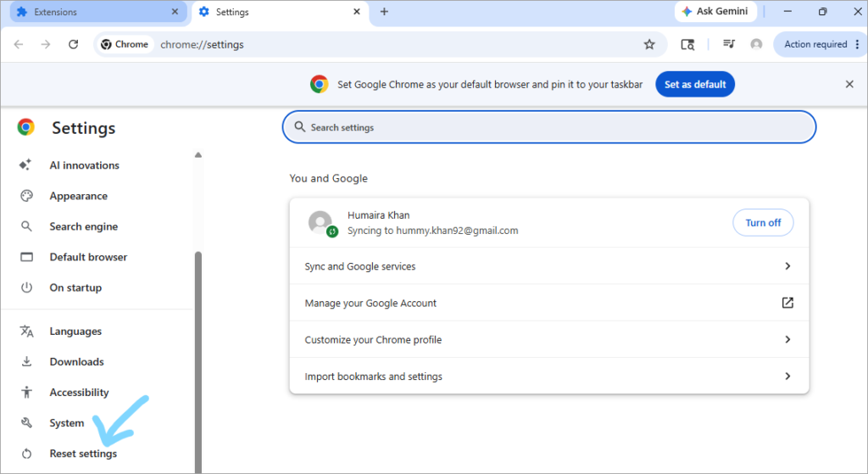
Task: Click the Action required button
Action: [815, 44]
